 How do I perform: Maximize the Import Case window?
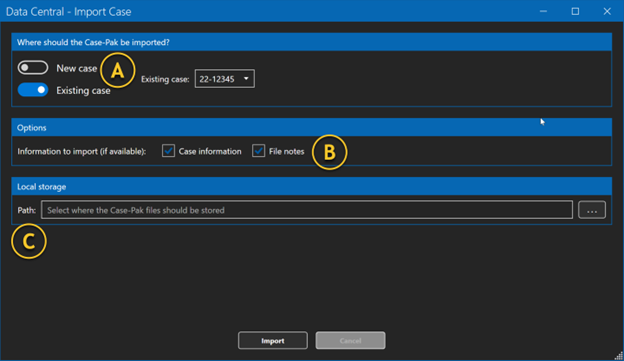coord(575,11)
